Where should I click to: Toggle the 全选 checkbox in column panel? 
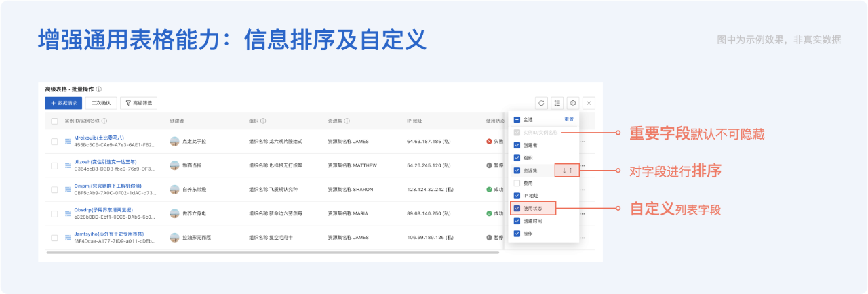[517, 119]
